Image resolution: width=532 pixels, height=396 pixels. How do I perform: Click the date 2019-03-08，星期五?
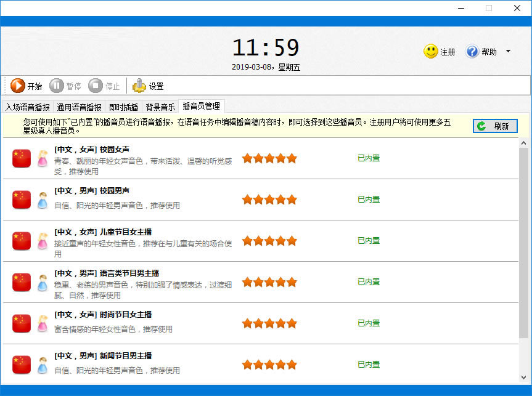[x=266, y=67]
